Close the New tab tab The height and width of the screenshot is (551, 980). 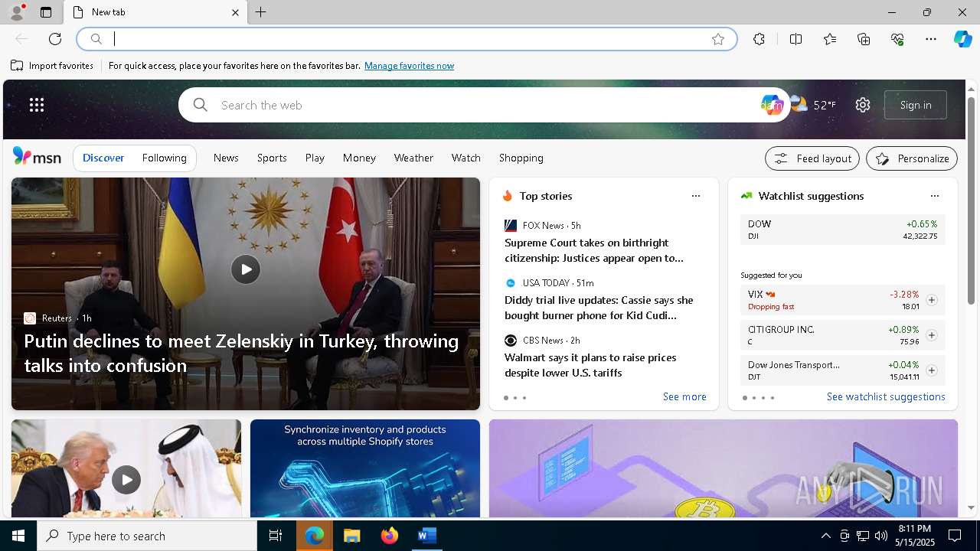[235, 12]
